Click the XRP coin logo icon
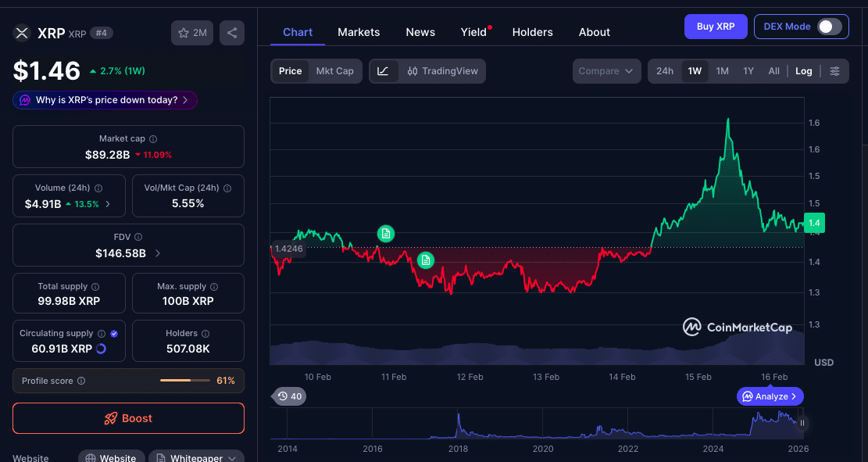Image resolution: width=868 pixels, height=462 pixels. click(22, 34)
